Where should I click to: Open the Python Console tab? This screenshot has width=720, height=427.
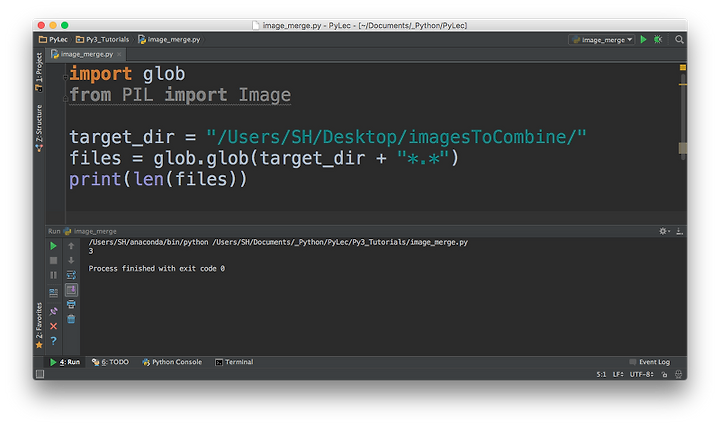tap(172, 362)
